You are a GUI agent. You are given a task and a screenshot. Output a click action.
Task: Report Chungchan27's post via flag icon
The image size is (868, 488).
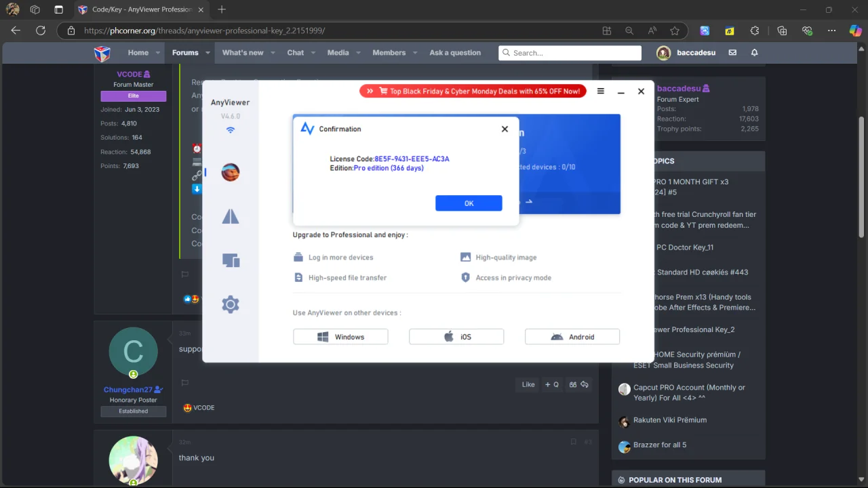[184, 383]
